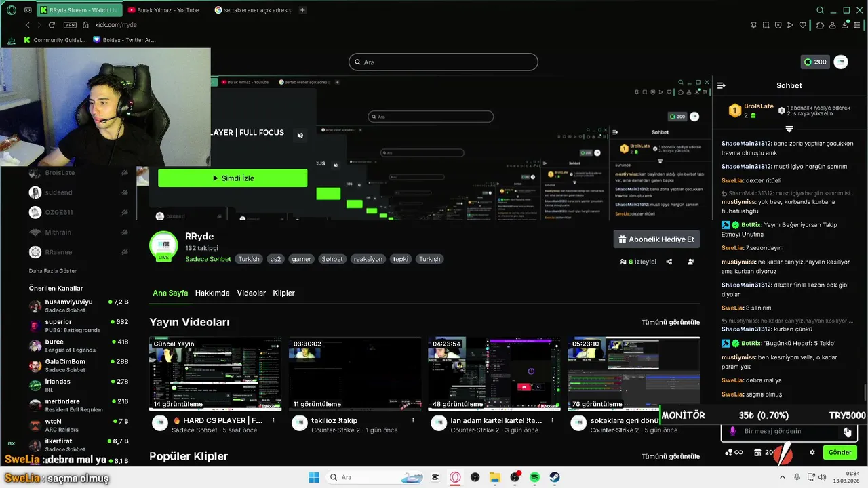Select Ana Sayfa tab
The height and width of the screenshot is (488, 868).
click(170, 293)
